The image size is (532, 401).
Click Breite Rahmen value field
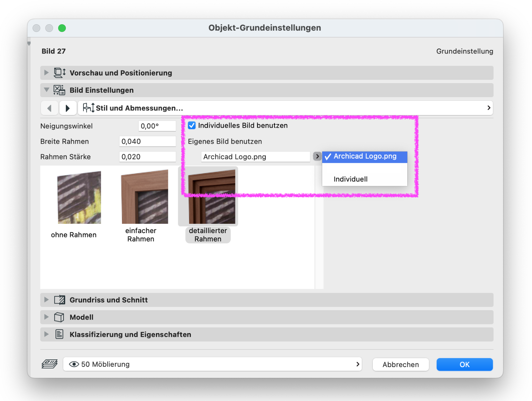click(x=147, y=141)
